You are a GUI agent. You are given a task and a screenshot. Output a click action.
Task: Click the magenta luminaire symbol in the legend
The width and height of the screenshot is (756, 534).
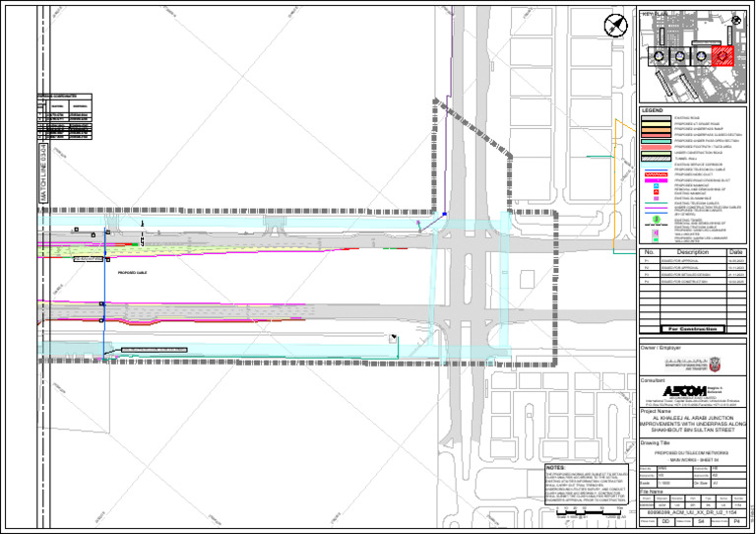click(656, 233)
